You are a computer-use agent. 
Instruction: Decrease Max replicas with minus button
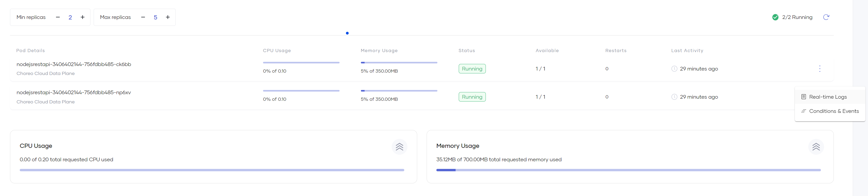[x=143, y=17]
